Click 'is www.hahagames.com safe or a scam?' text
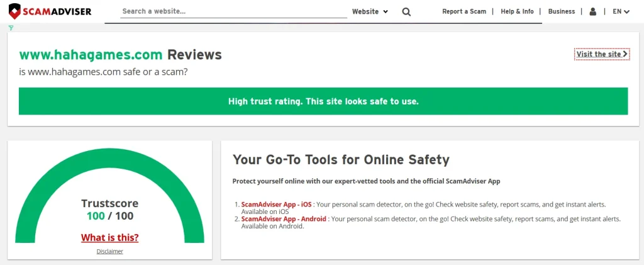This screenshot has height=265, width=644. tap(104, 72)
